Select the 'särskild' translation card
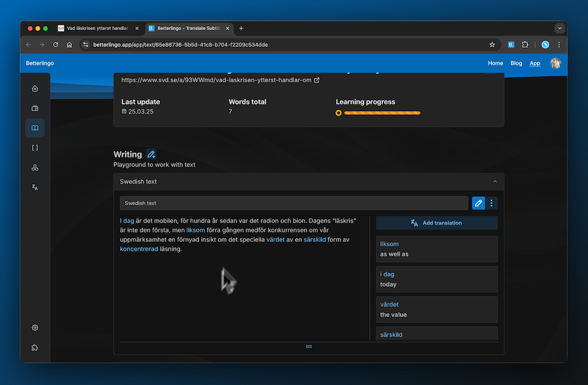The image size is (588, 385). click(437, 333)
